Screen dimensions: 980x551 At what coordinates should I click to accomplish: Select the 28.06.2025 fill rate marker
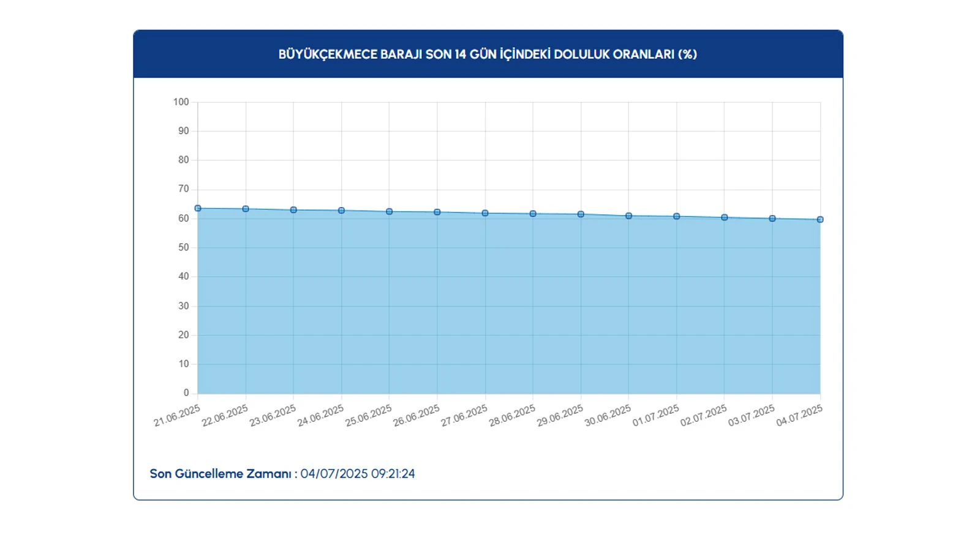coord(533,214)
